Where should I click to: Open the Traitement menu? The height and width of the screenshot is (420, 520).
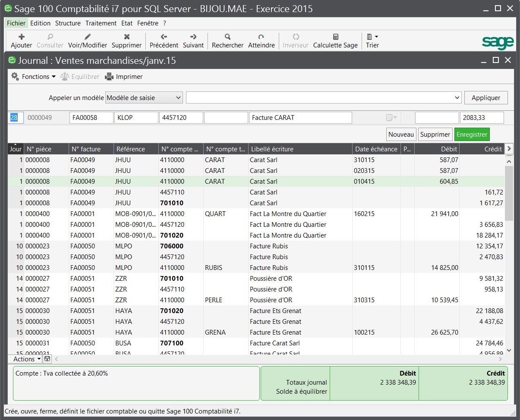101,23
